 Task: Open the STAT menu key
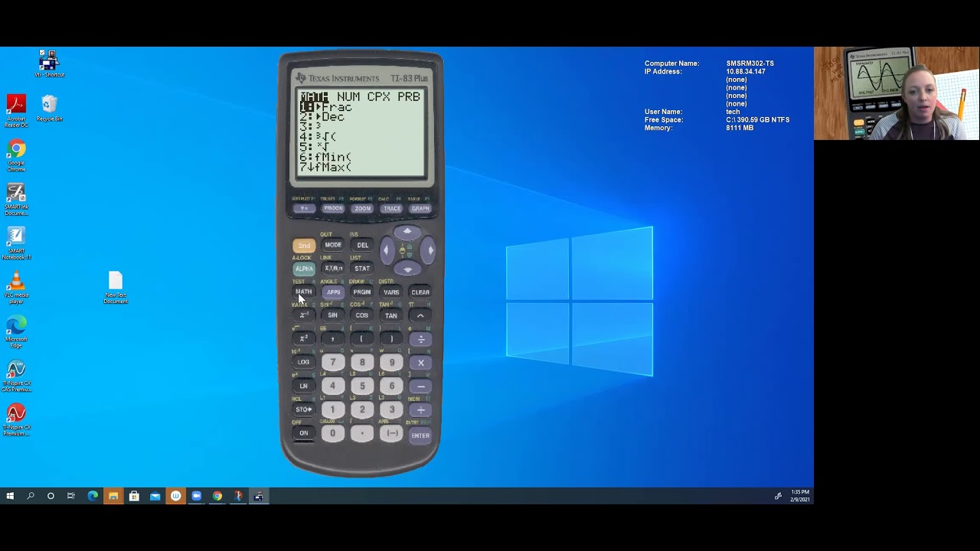[x=362, y=269]
